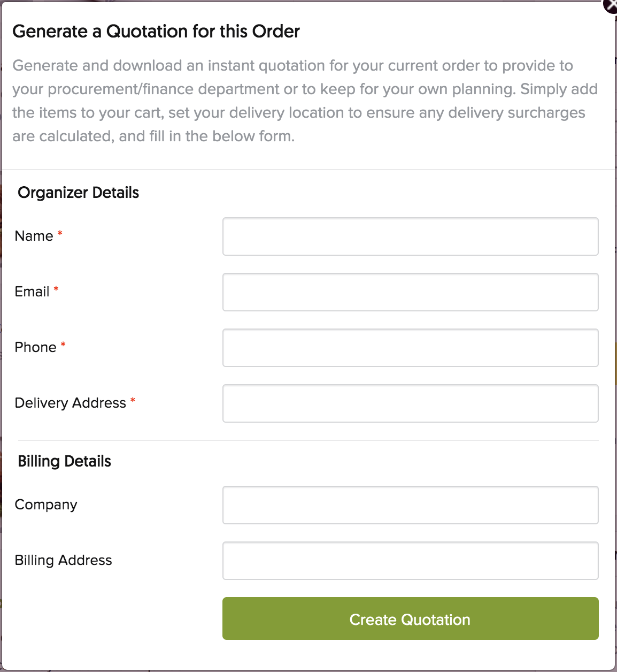Click the Name input field

410,236
